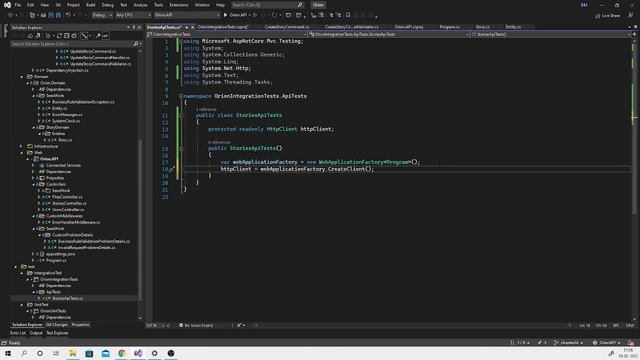Open the Any CPU platform dropdown
640x360 pixels.
pyautogui.click(x=133, y=15)
